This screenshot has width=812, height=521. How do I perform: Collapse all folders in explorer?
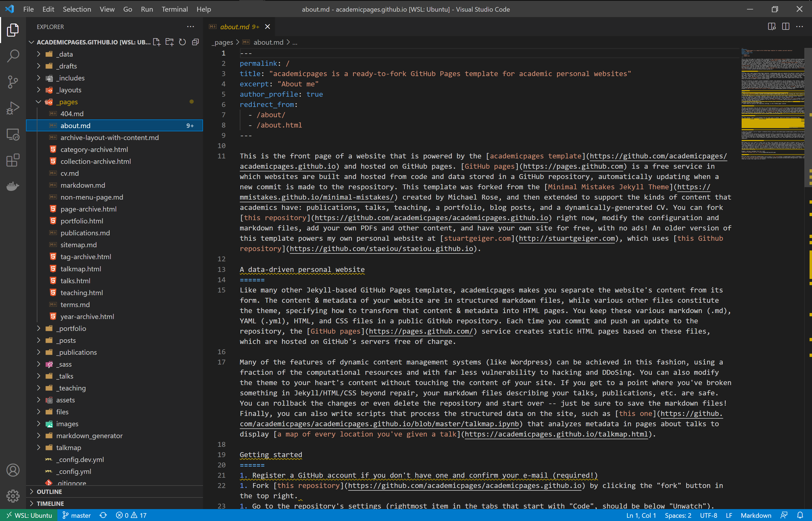(195, 42)
